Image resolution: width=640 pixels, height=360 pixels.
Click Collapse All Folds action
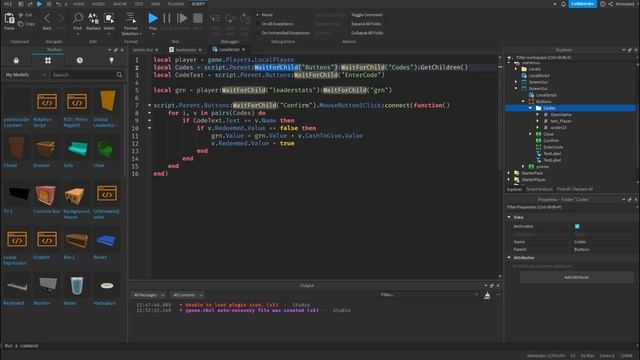[367, 33]
